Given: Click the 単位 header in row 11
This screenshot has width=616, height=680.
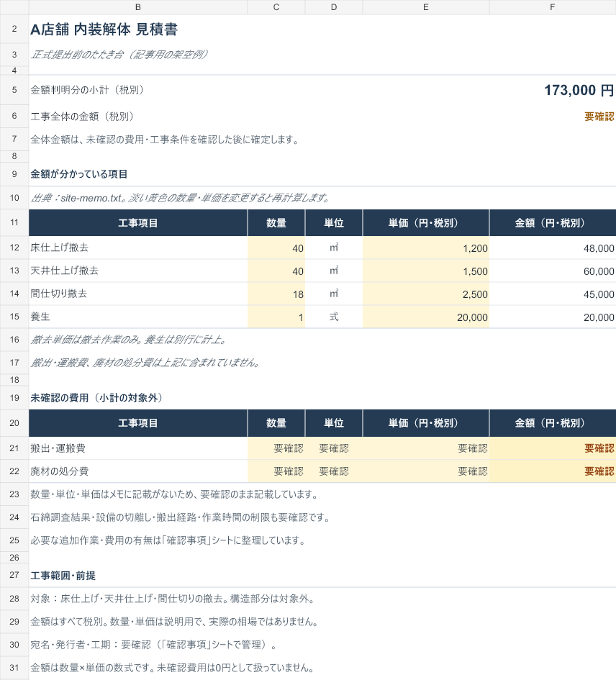Looking at the screenshot, I should tap(334, 223).
